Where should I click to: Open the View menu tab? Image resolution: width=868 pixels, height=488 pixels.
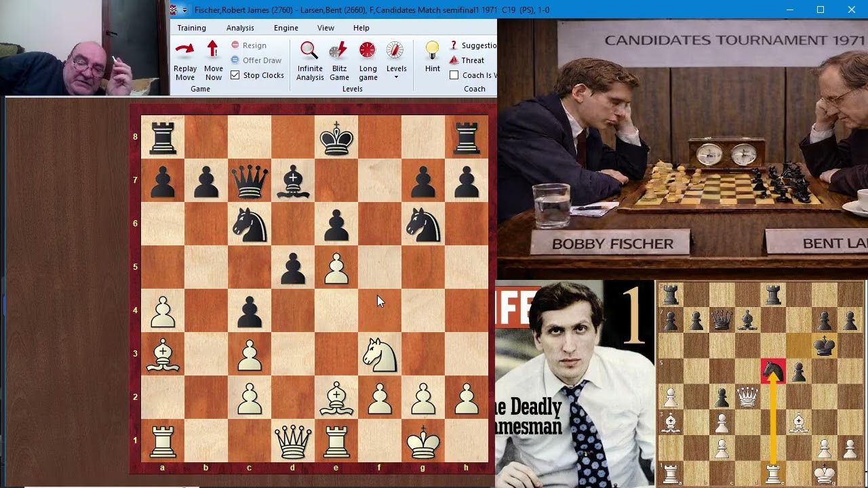pyautogui.click(x=325, y=28)
